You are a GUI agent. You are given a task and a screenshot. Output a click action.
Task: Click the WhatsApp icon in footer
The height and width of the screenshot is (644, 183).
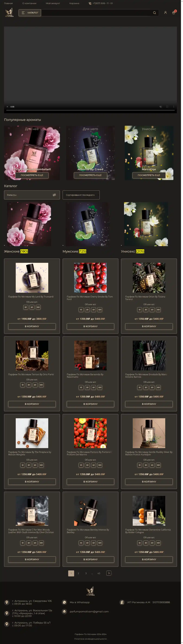click(64, 602)
